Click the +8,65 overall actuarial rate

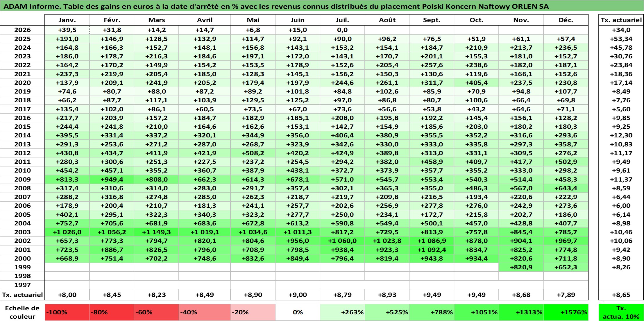click(621, 295)
